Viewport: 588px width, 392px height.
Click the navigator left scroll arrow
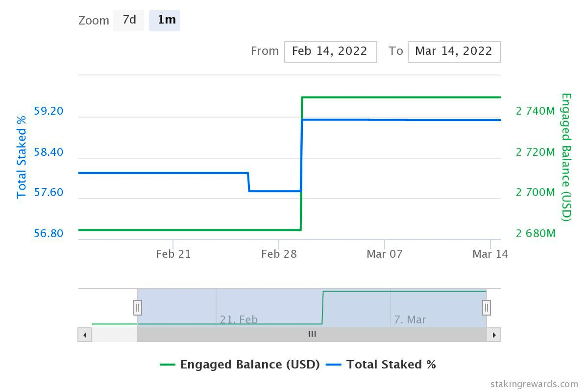[85, 335]
